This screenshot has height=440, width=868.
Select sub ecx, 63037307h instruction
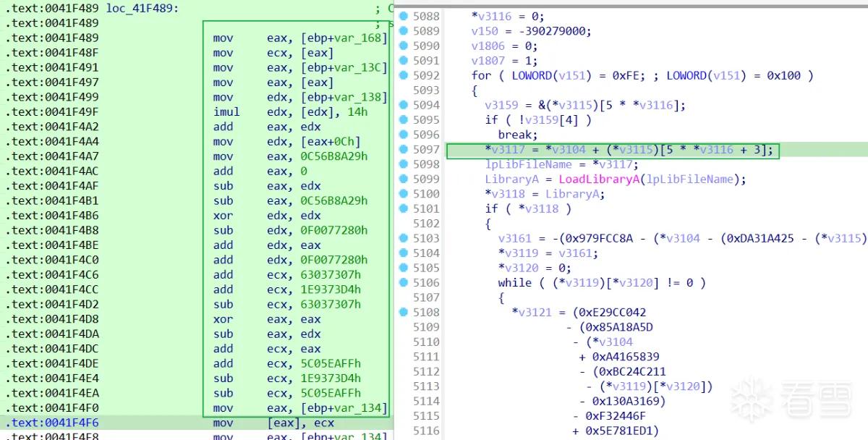point(287,305)
